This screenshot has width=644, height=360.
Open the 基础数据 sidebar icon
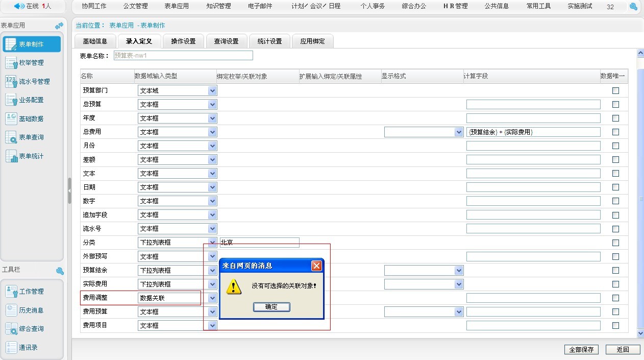point(11,119)
